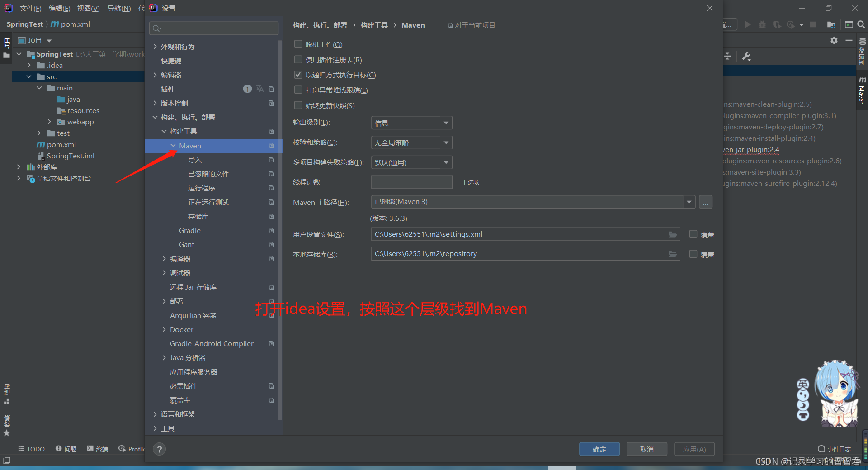Click the 应用(A) apply button
Image resolution: width=868 pixels, height=470 pixels.
tap(694, 449)
